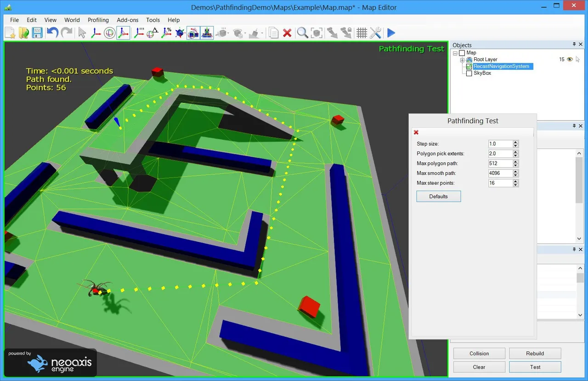
Task: Click the wrench options icon in the toolbar
Action: [x=376, y=33]
